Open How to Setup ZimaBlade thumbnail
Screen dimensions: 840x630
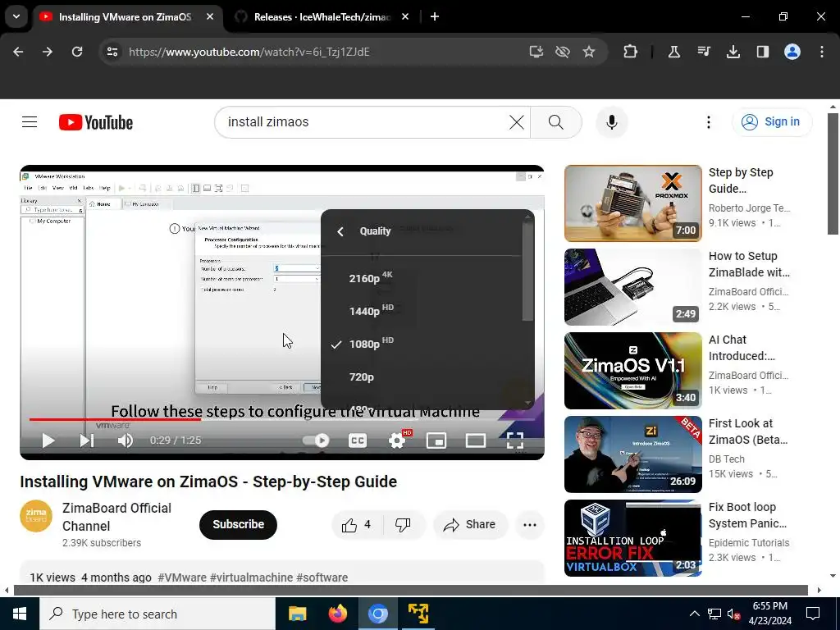(x=632, y=286)
